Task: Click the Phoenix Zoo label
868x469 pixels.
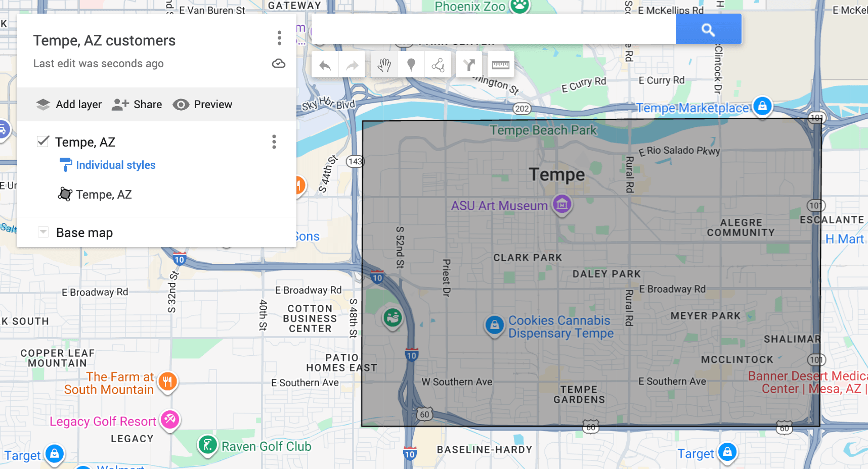Action: point(470,6)
